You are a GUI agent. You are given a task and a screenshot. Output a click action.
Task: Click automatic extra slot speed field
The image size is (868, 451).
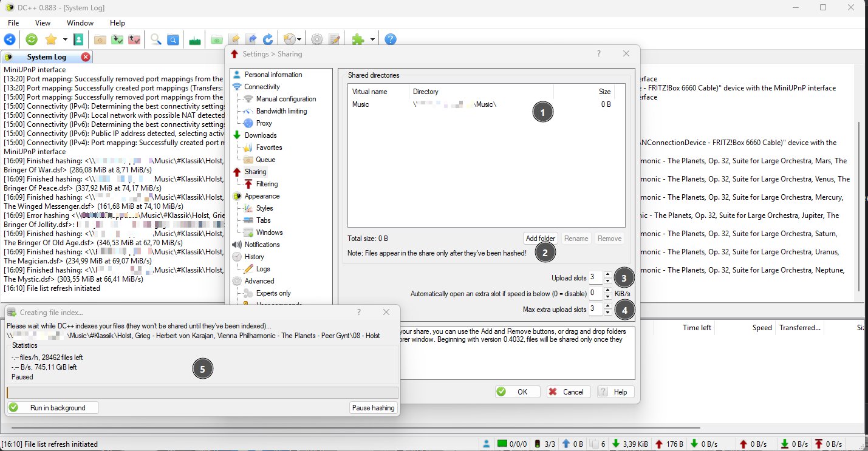[596, 293]
